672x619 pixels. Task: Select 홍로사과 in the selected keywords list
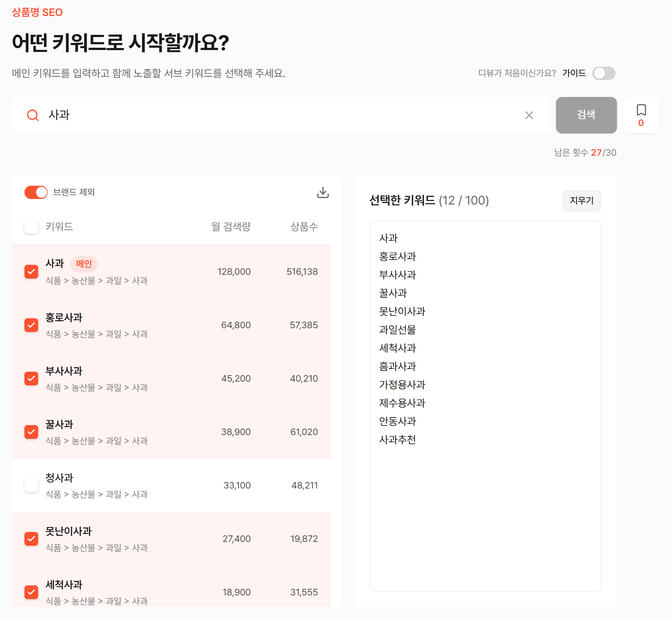pos(397,256)
